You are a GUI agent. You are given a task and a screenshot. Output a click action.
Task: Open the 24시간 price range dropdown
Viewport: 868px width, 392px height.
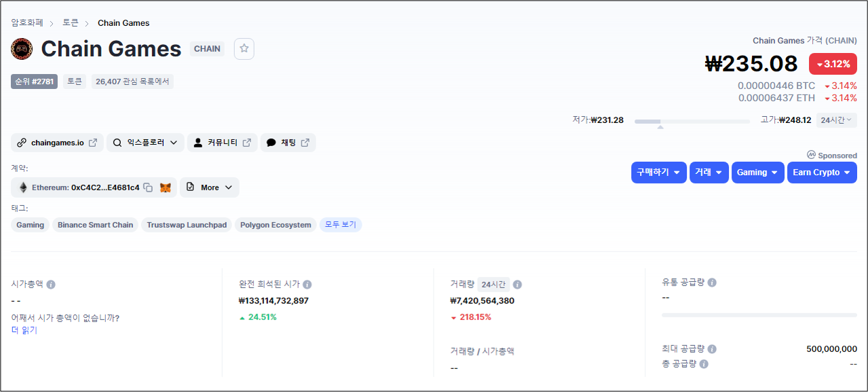pyautogui.click(x=836, y=120)
